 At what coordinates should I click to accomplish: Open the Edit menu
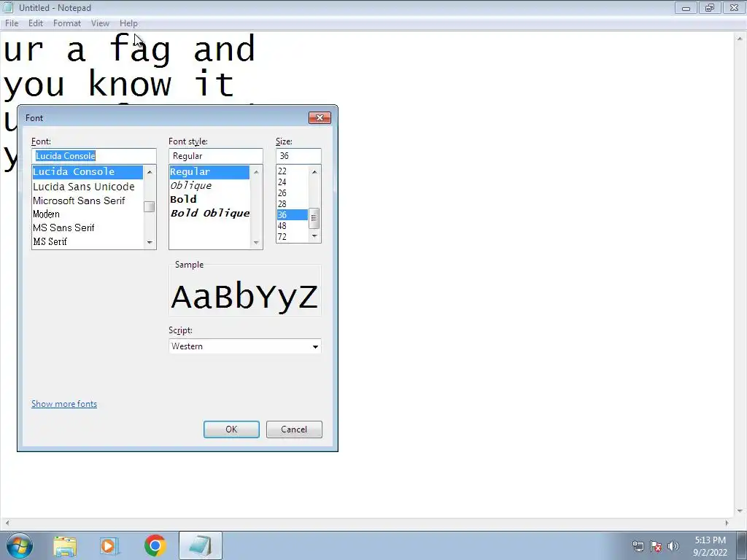click(x=36, y=23)
